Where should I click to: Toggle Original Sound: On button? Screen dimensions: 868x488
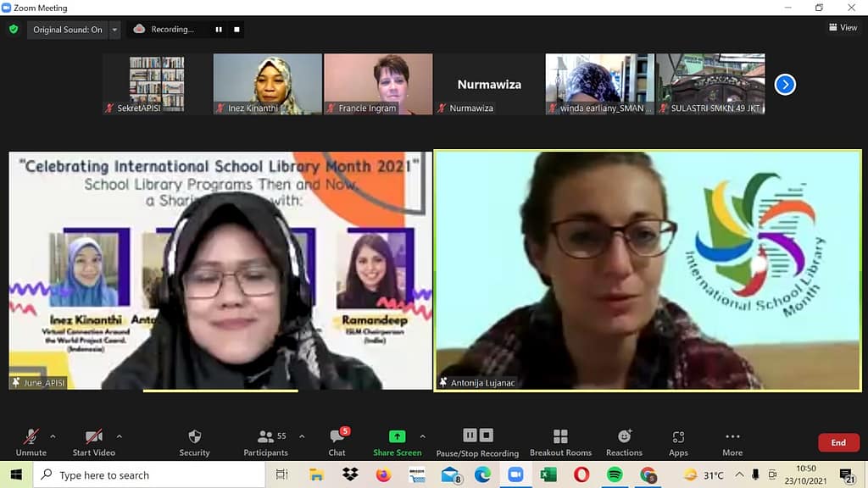[68, 30]
